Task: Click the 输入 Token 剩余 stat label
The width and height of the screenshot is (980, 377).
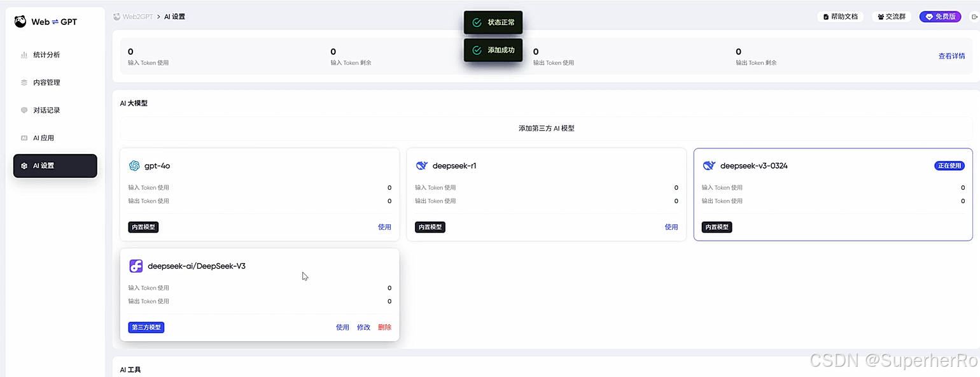Action: click(x=351, y=63)
